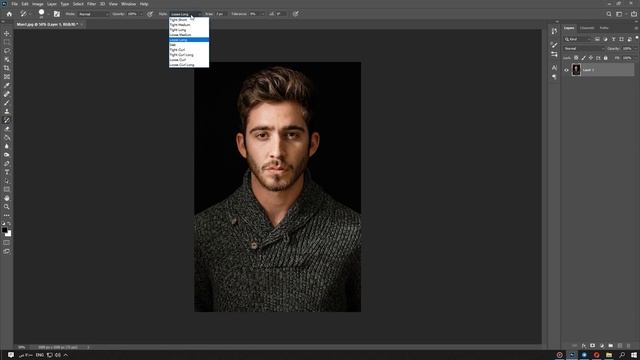640x360 pixels.
Task: Switch to the Channels tab
Action: [x=587, y=28]
